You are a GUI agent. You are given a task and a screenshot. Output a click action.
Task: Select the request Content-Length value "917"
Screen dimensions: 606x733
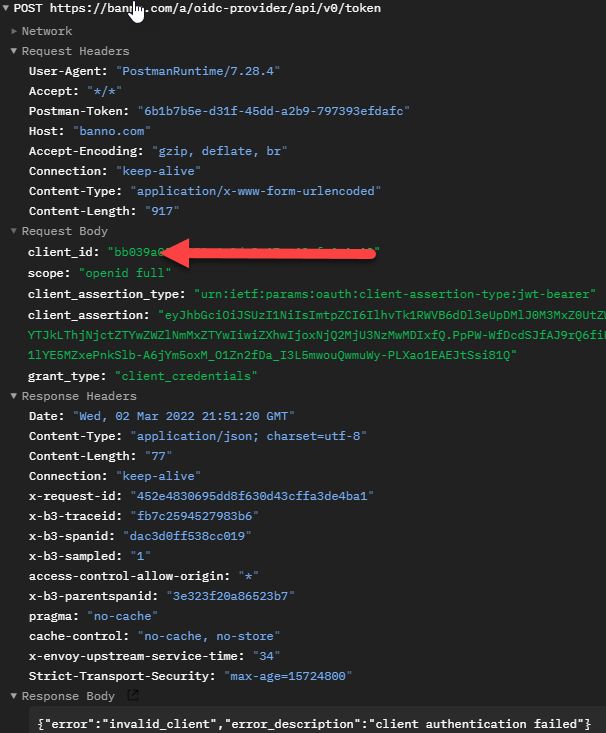tap(162, 211)
